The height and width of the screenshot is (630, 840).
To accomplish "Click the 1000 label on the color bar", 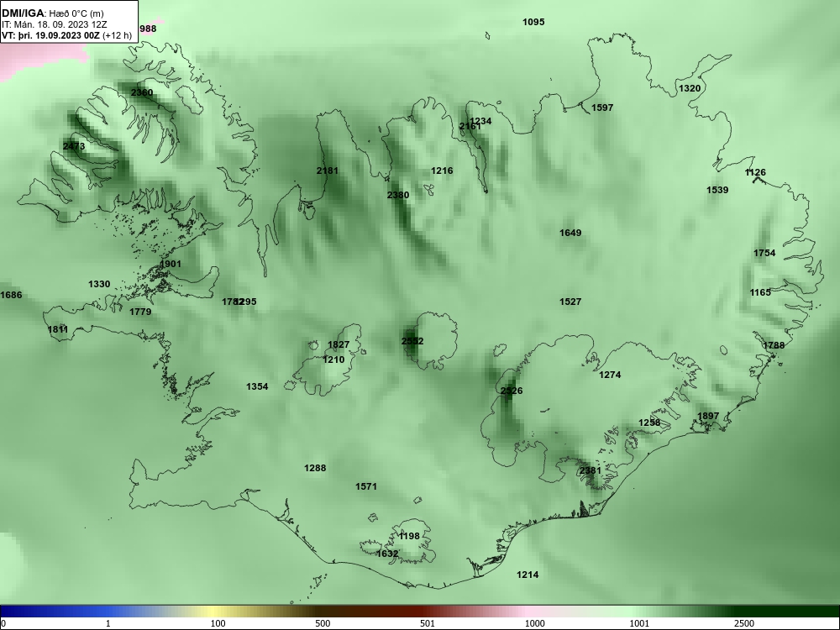I will tap(534, 623).
